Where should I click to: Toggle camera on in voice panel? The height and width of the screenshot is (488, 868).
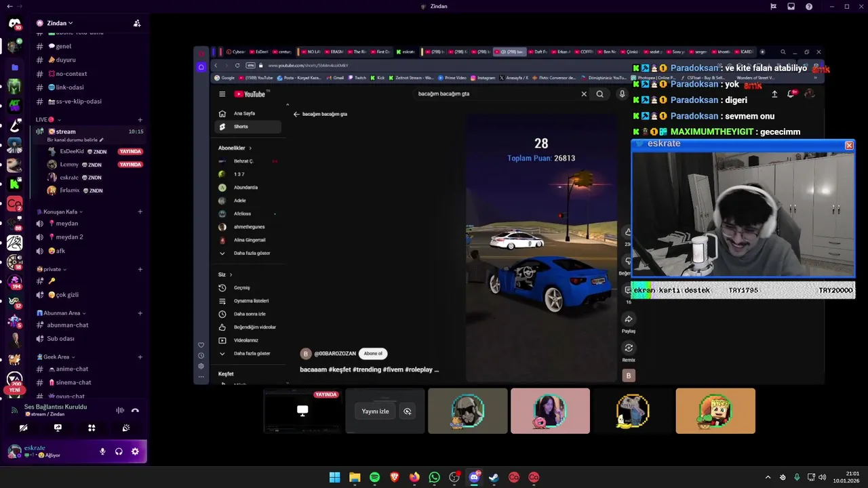pyautogui.click(x=23, y=428)
